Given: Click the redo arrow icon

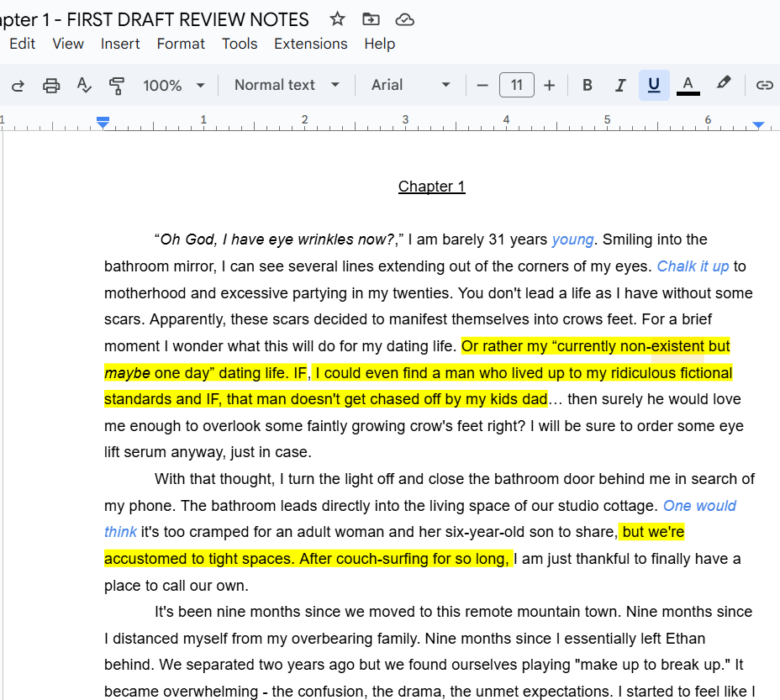Looking at the screenshot, I should 18,85.
